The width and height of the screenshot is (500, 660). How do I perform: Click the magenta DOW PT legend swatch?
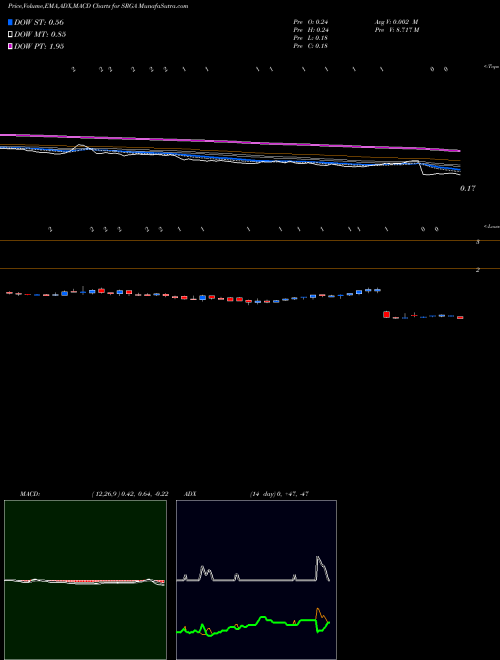coord(10,47)
